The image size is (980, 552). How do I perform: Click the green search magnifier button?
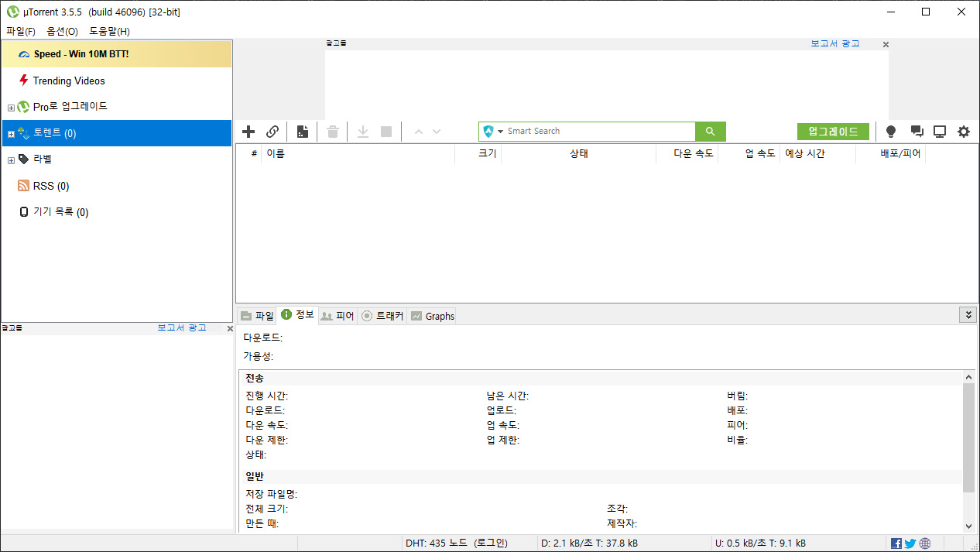pos(710,132)
